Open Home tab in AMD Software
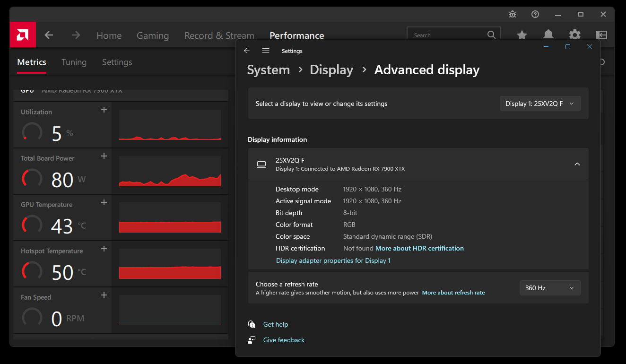 coord(109,35)
